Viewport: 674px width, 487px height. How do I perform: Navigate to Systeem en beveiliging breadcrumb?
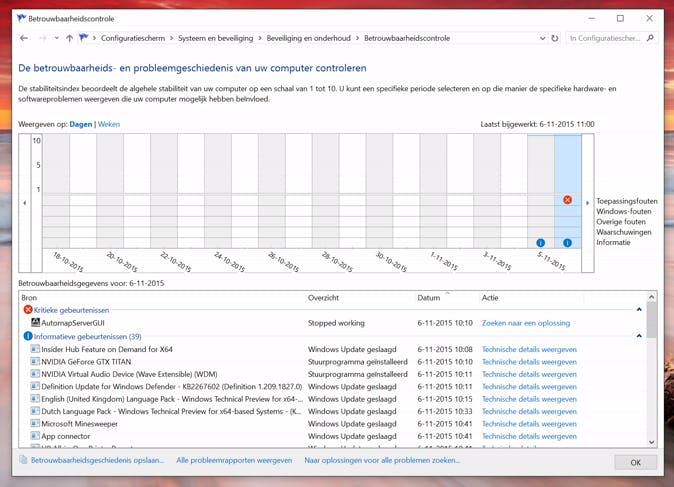pos(216,38)
